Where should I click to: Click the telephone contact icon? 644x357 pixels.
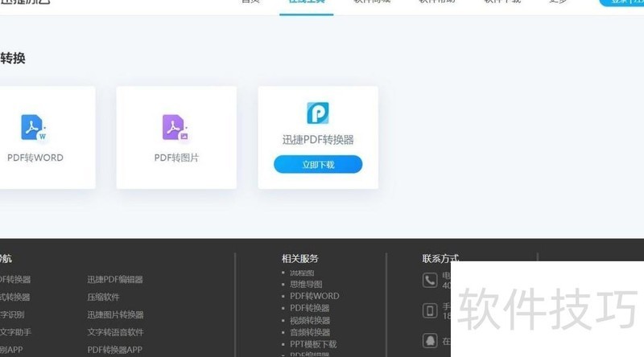click(430, 280)
